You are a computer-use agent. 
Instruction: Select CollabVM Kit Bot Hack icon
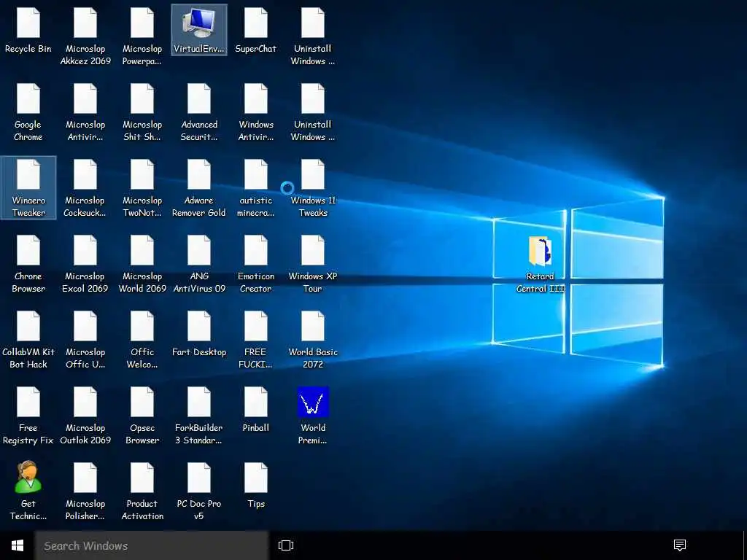[x=28, y=339]
